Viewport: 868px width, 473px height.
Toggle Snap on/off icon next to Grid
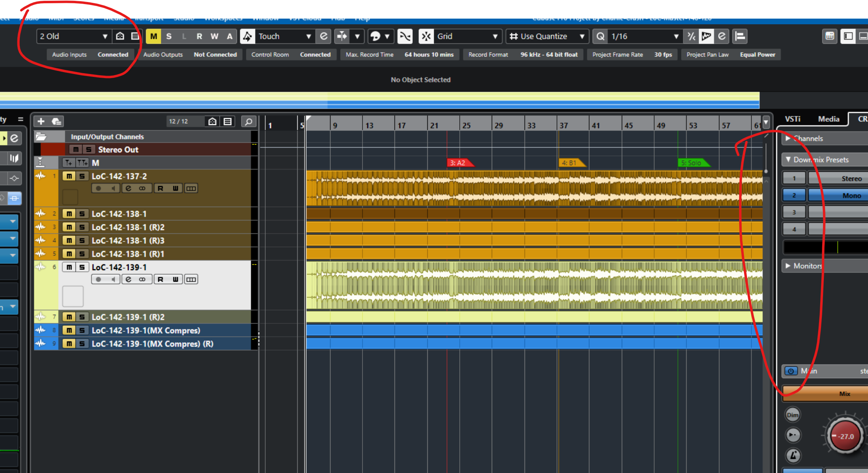pyautogui.click(x=426, y=36)
